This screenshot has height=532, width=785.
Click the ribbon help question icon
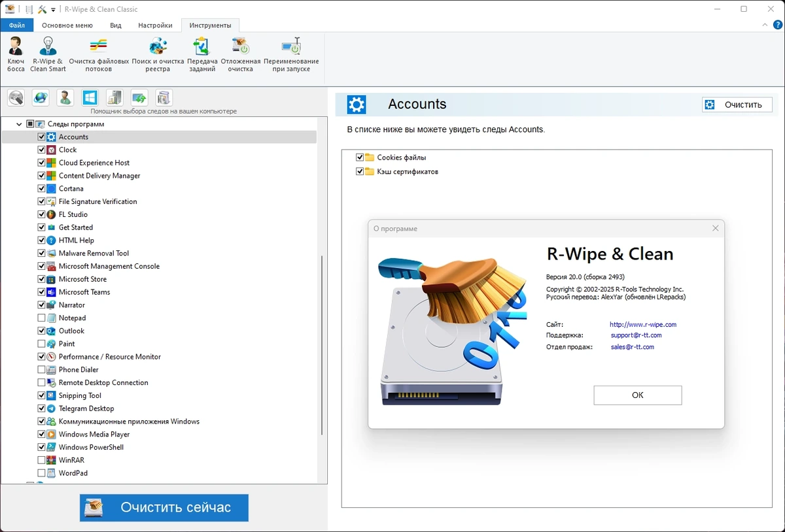point(776,25)
